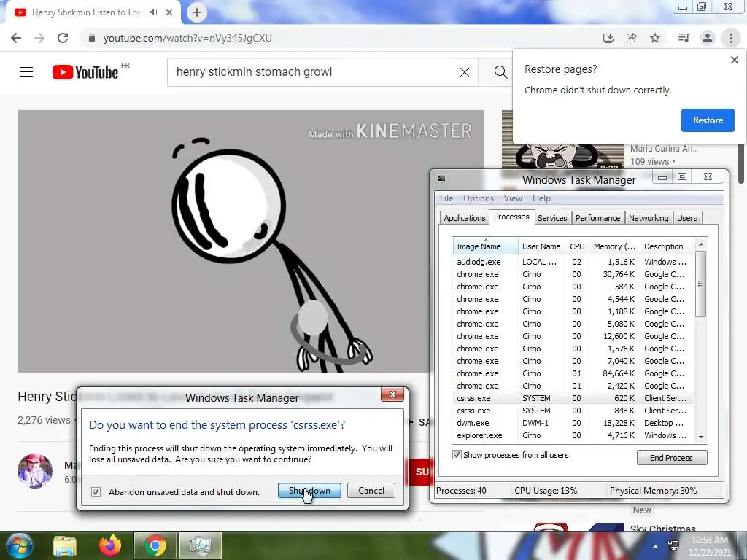Open the YouTube hamburger menu
Viewport: 747px width, 560px height.
pyautogui.click(x=26, y=72)
